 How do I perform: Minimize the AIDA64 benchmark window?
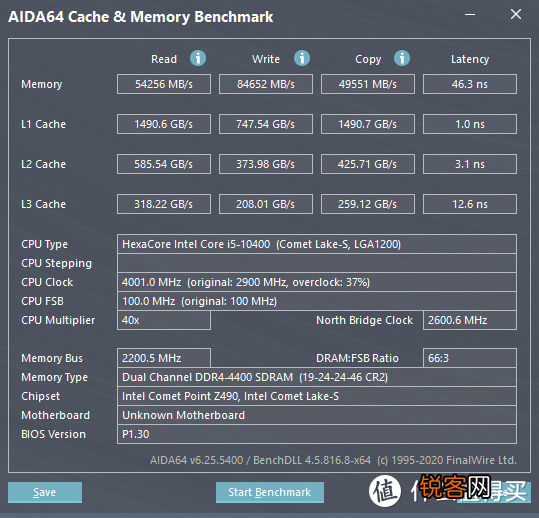pos(470,14)
